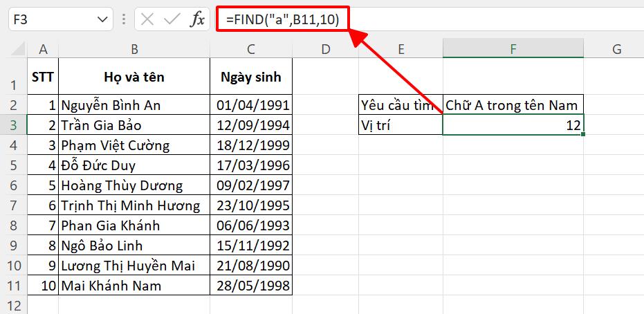
Task: Select row 9 header
Action: click(x=14, y=246)
